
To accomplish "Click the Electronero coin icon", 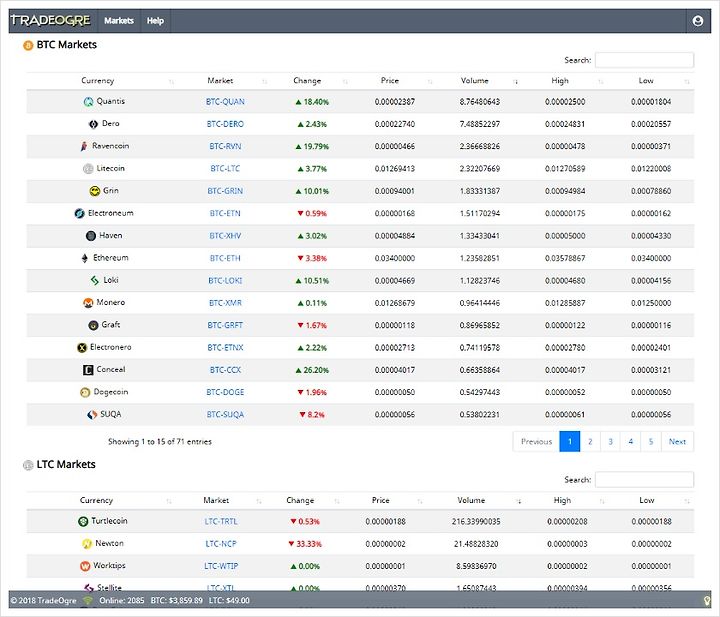I will tap(82, 348).
